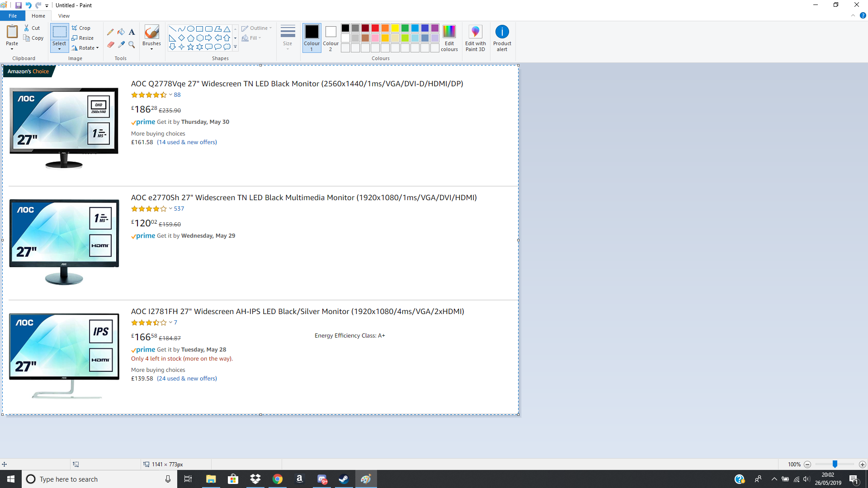Screen dimensions: 868x488
Task: Click the Crop button
Action: (81, 28)
